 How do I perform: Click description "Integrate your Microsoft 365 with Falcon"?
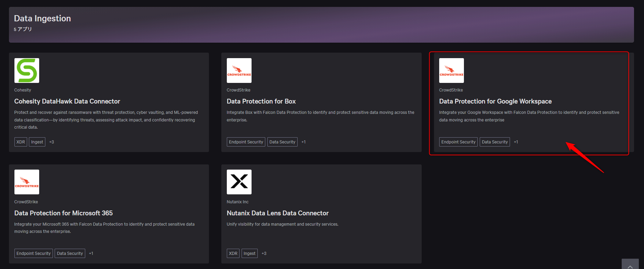click(x=104, y=228)
